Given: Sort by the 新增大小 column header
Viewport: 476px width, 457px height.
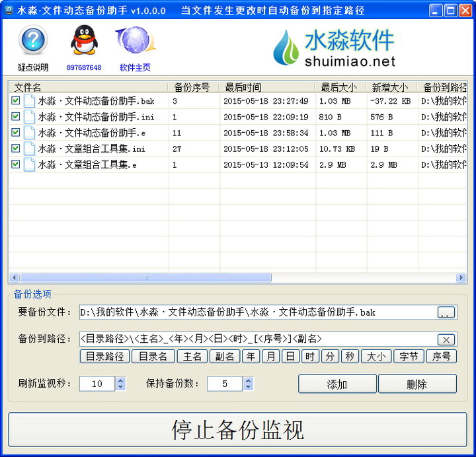Looking at the screenshot, I should click(x=391, y=87).
